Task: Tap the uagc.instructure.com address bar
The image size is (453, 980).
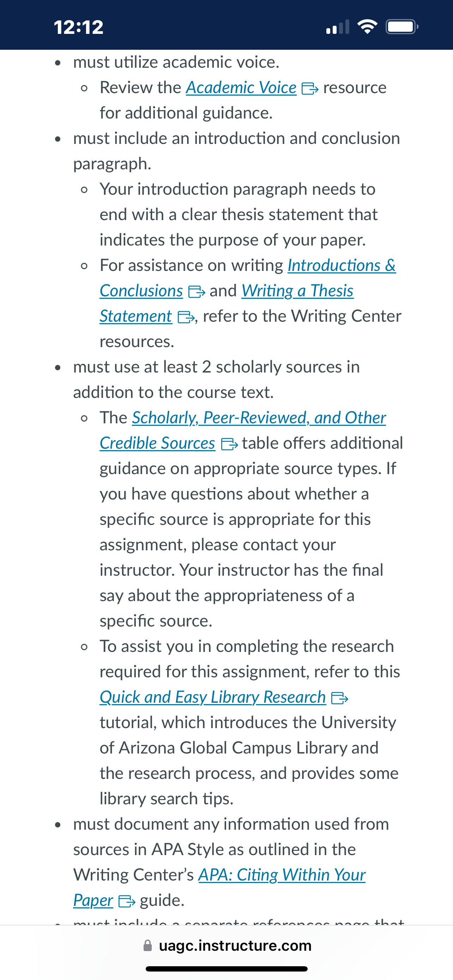Action: point(227,945)
